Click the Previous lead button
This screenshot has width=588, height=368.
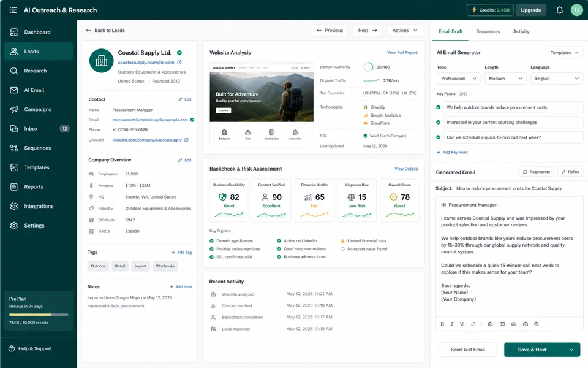click(330, 31)
